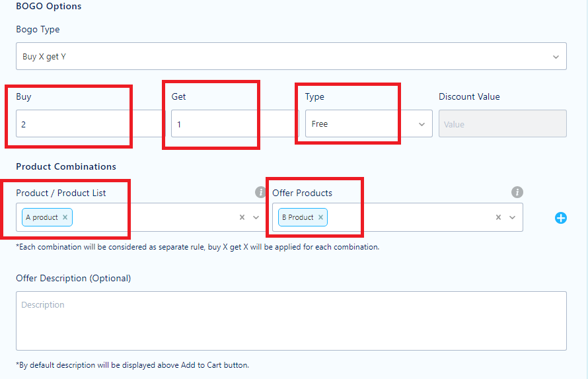Focus the Get quantity field

click(x=235, y=123)
